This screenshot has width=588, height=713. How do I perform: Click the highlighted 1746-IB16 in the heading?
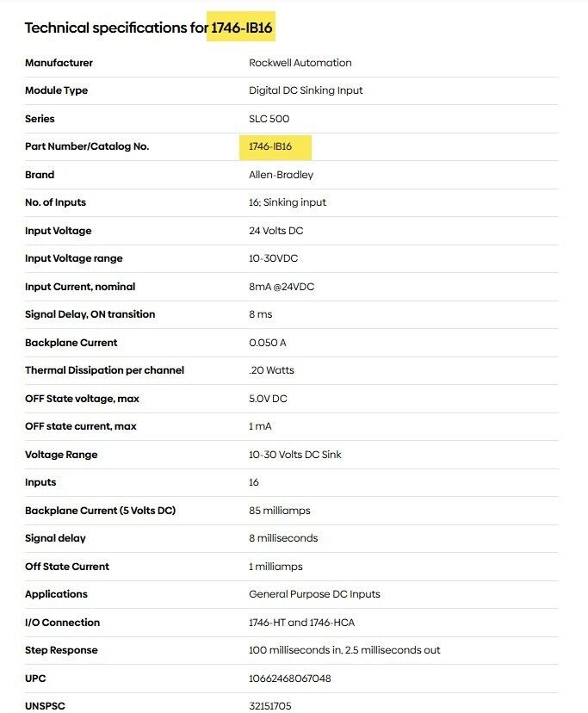[244, 28]
